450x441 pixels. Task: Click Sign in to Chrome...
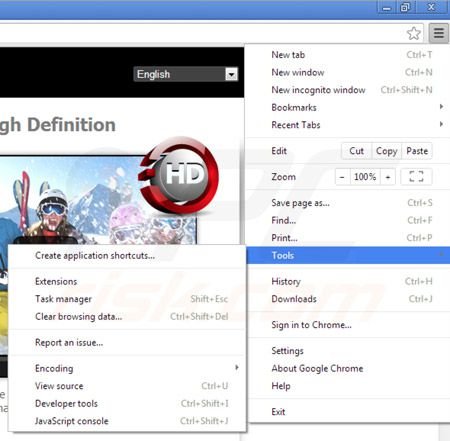coord(348,325)
